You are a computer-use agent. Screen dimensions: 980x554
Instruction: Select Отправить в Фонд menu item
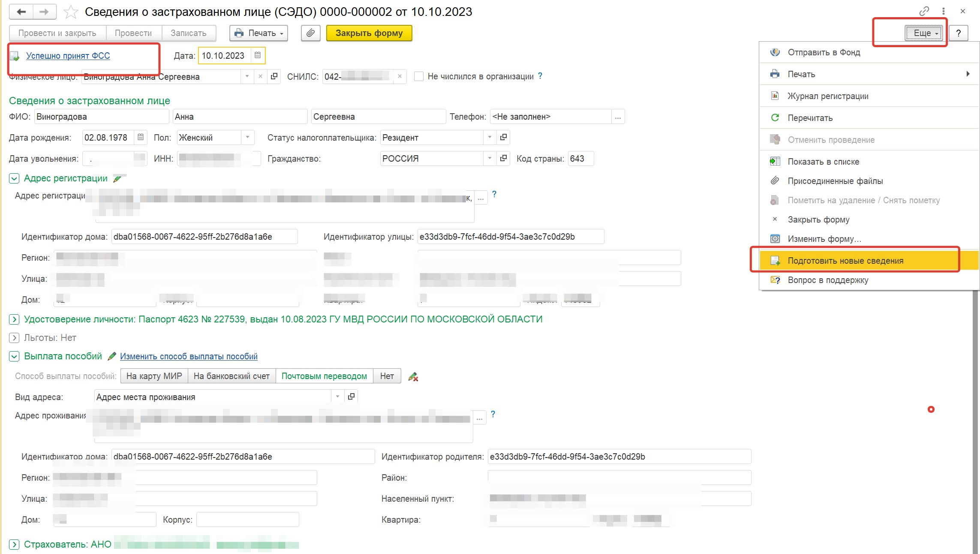pos(824,52)
